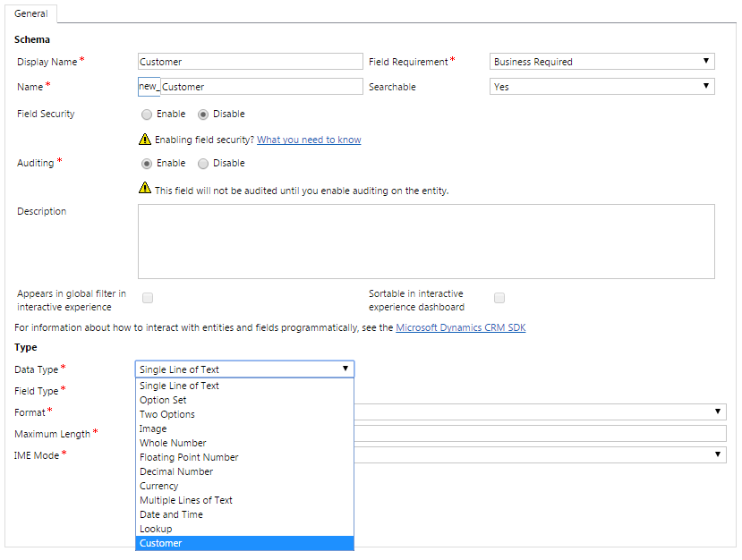Select Enable radio for Field Security
The height and width of the screenshot is (560, 742).
pos(147,115)
